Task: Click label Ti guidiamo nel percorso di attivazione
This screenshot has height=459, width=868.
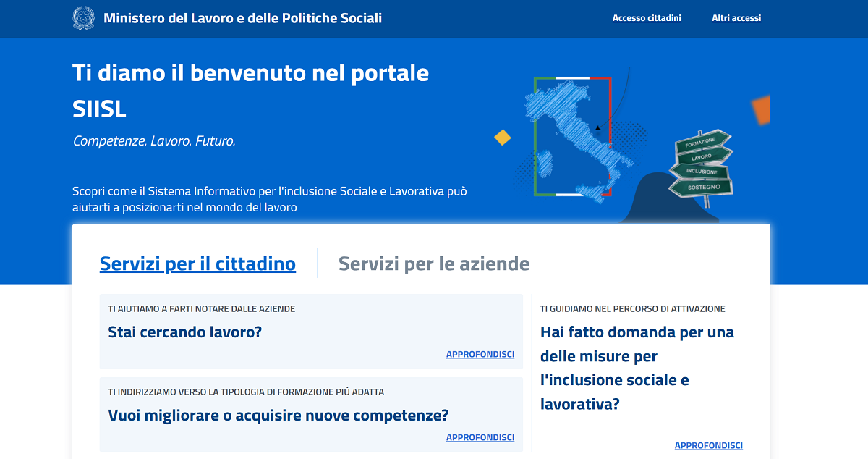Action: (633, 309)
